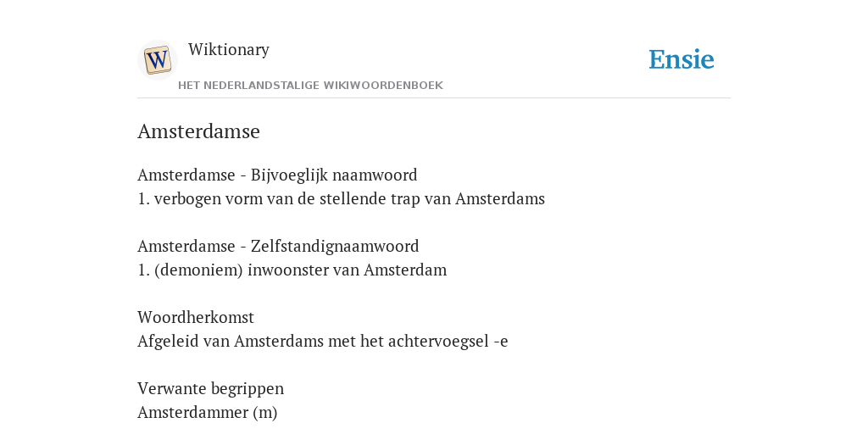Click the Woordherkomst section heading

(196, 317)
